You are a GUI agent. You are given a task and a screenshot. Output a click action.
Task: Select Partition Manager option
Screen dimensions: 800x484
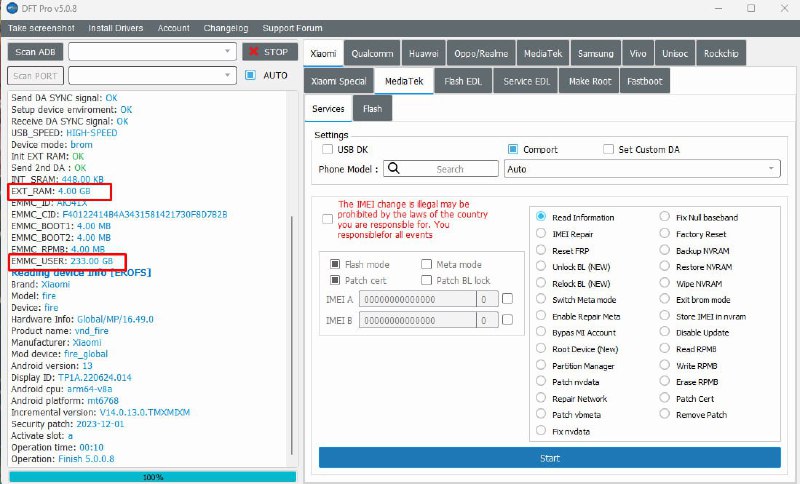point(541,365)
